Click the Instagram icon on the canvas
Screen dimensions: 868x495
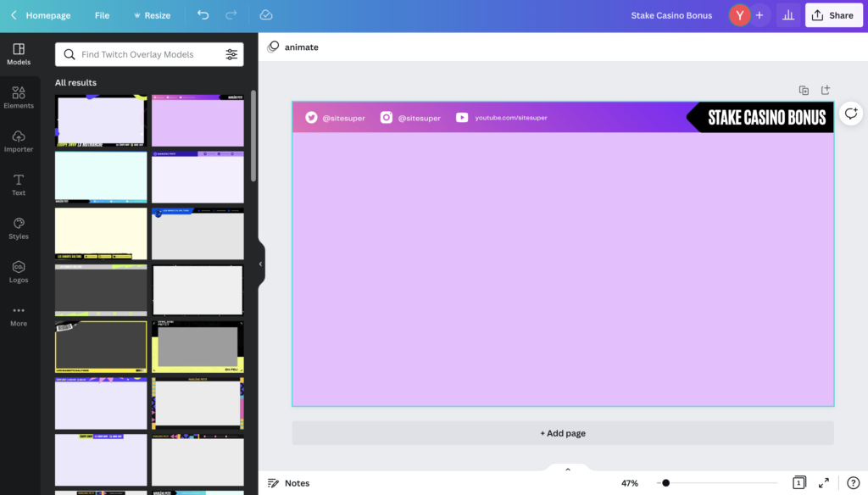coord(387,117)
